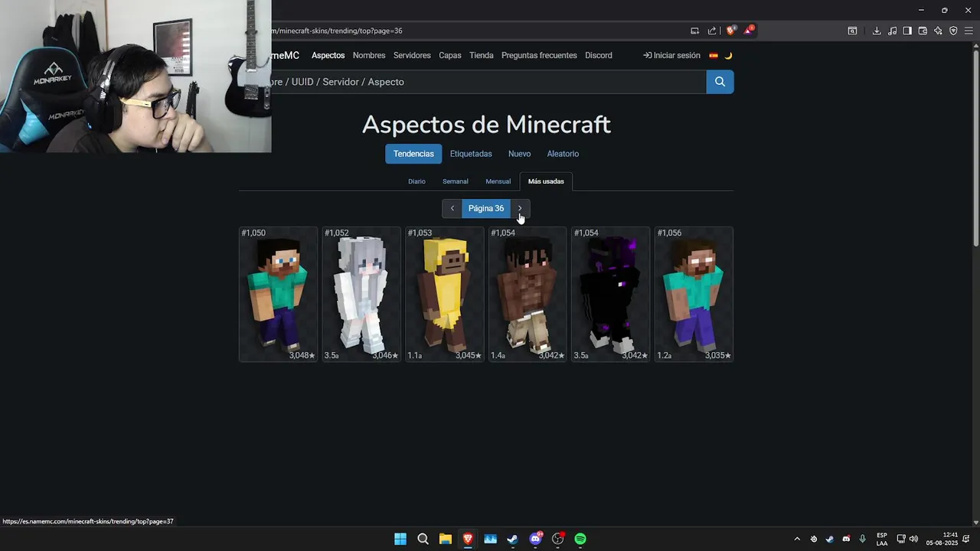Open the Leo AI sparkle icon
Screen dimensions: 980x551
pos(938,31)
